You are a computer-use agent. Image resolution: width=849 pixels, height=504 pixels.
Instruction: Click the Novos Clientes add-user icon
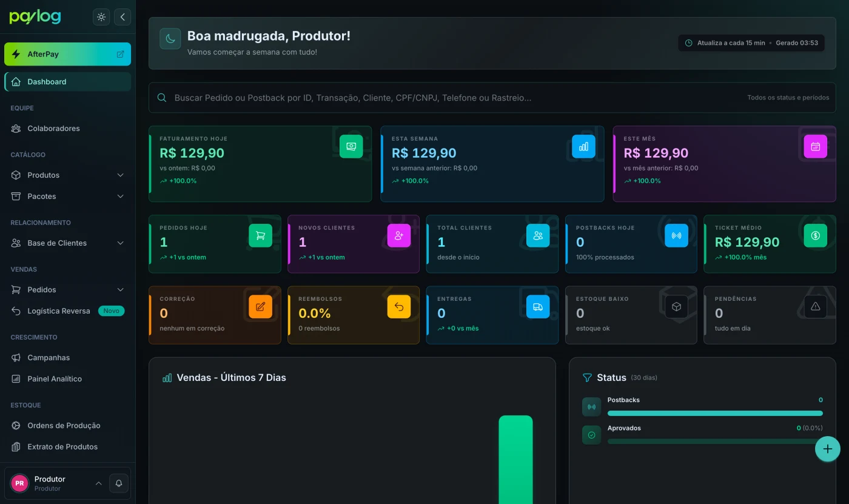[399, 236]
